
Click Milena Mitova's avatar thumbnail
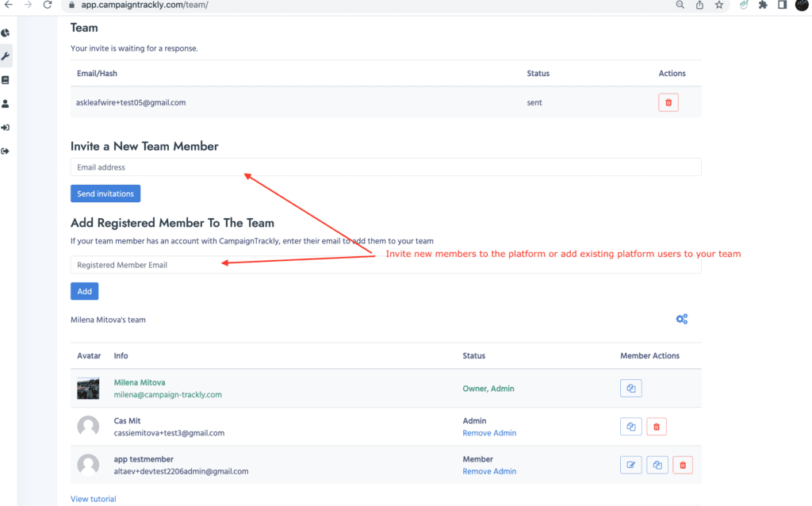point(88,389)
